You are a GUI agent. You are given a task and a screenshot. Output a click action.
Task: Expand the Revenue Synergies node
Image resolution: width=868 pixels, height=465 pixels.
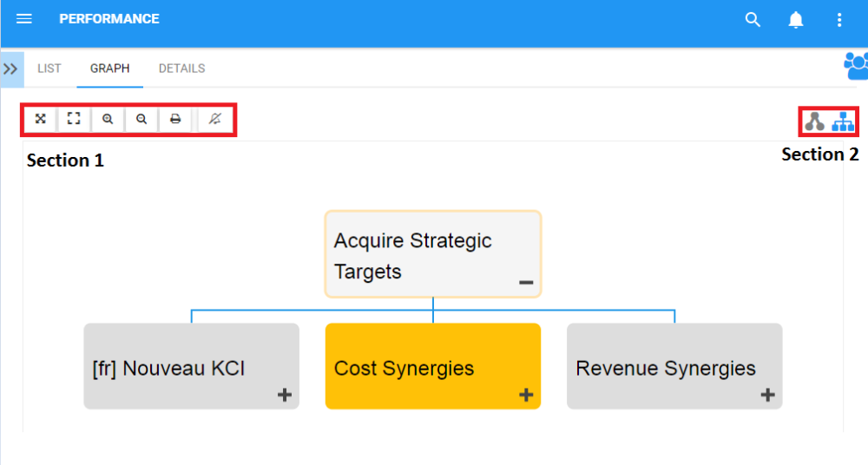click(x=767, y=396)
